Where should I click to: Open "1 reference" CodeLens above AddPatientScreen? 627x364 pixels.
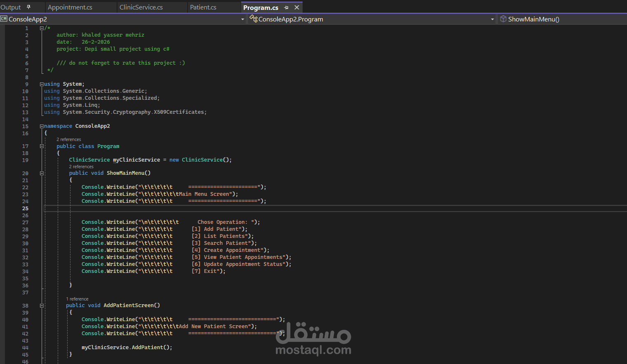(x=77, y=299)
